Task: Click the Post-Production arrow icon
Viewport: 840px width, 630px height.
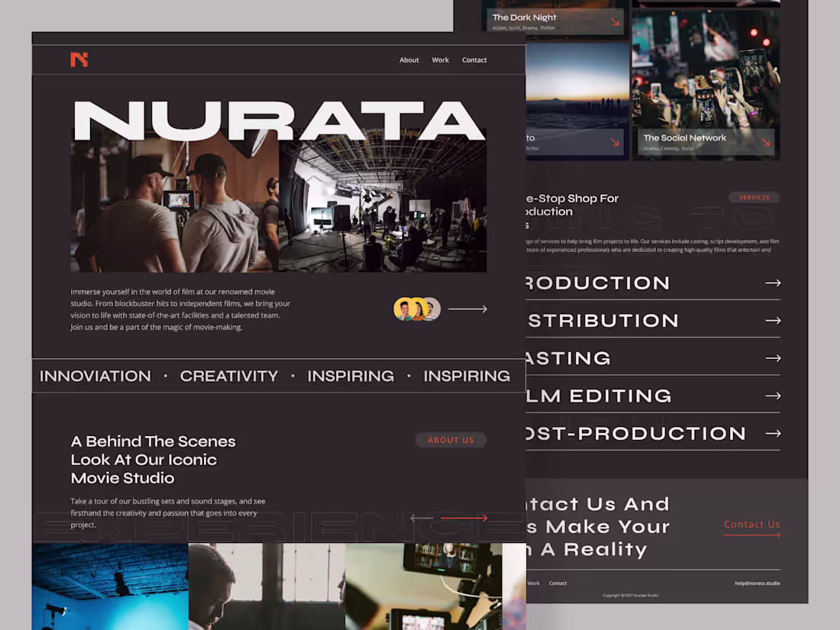Action: point(773,433)
